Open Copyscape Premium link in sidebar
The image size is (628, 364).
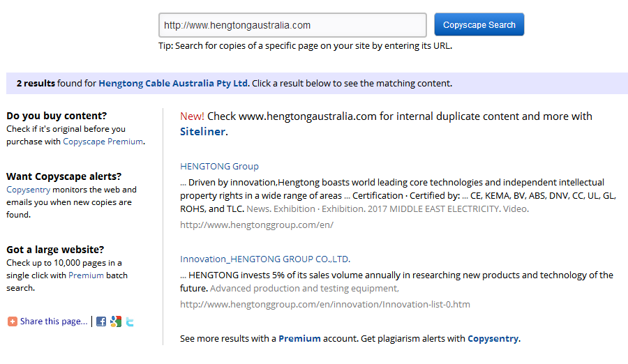pyautogui.click(x=103, y=142)
